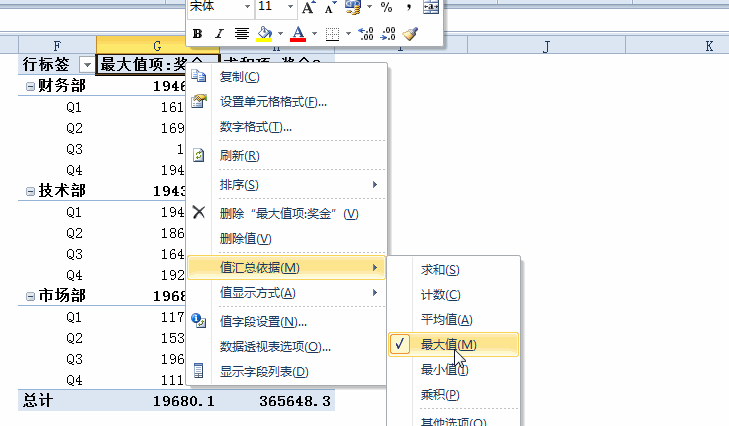The height and width of the screenshot is (426, 729).
Task: Click the merge and center icon
Action: (x=431, y=7)
